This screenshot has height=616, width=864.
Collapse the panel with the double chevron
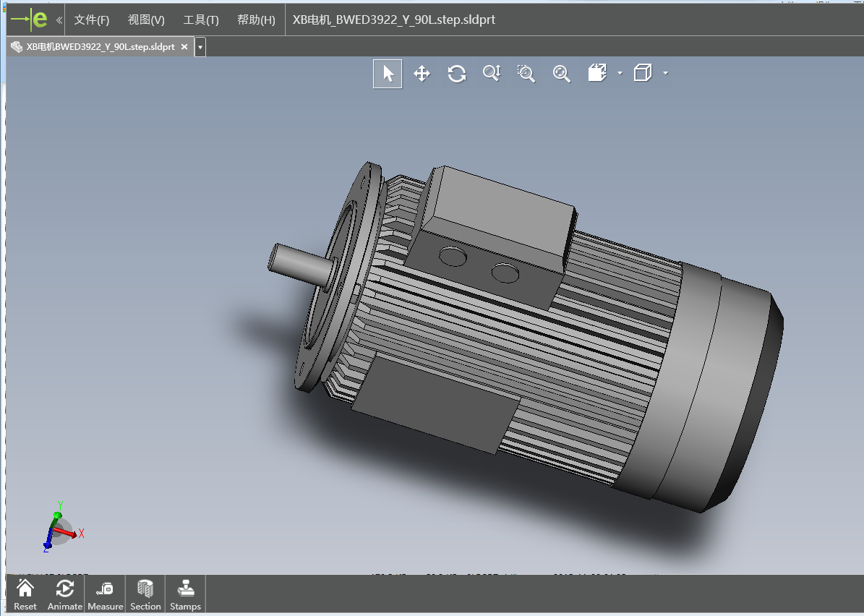point(59,20)
